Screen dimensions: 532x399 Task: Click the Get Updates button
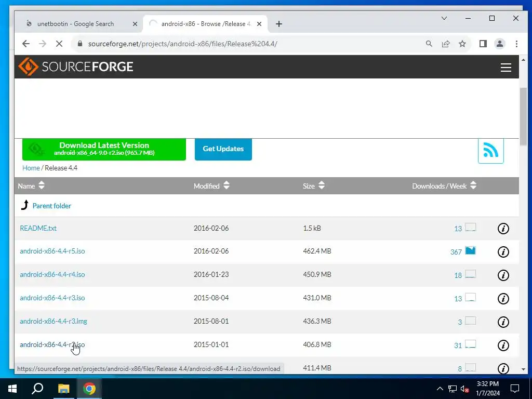pos(223,149)
